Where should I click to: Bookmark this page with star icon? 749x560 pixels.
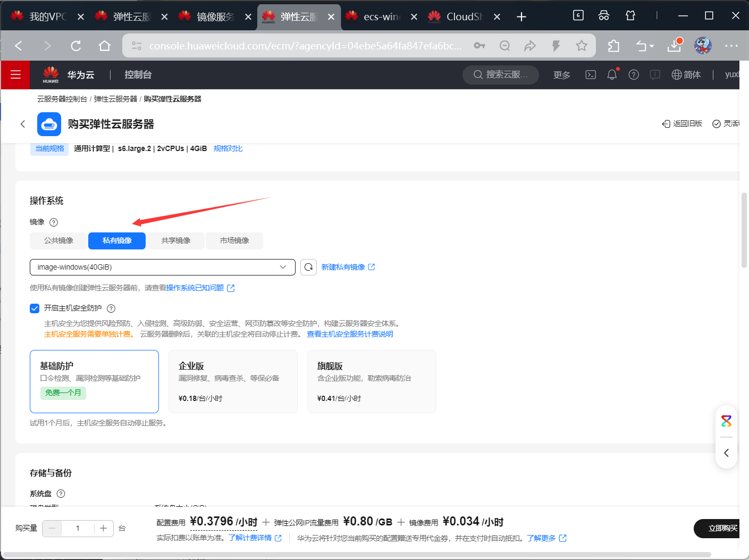point(582,46)
